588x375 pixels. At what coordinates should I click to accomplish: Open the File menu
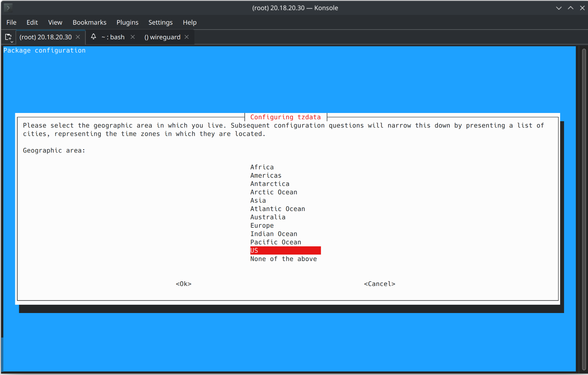coord(11,22)
